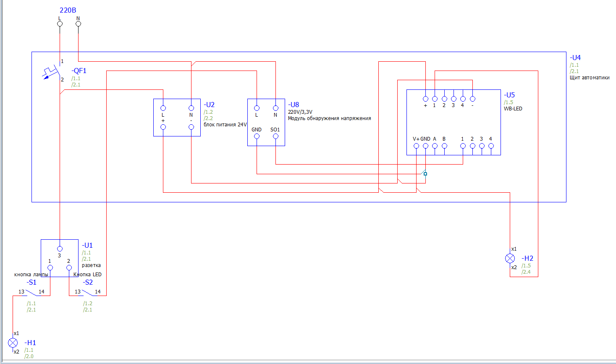Select the H2 lamp symbol
The height and width of the screenshot is (364, 616).
[510, 259]
